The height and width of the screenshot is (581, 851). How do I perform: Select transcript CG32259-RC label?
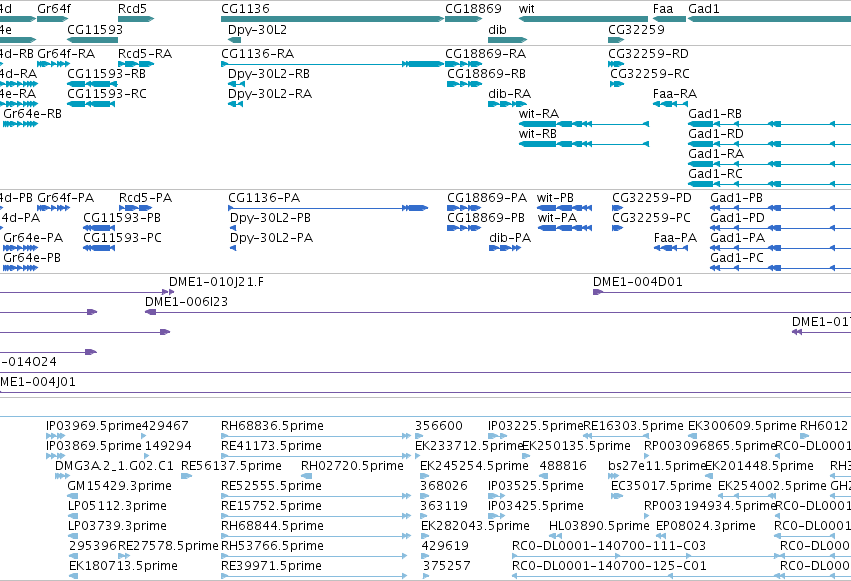pos(650,74)
